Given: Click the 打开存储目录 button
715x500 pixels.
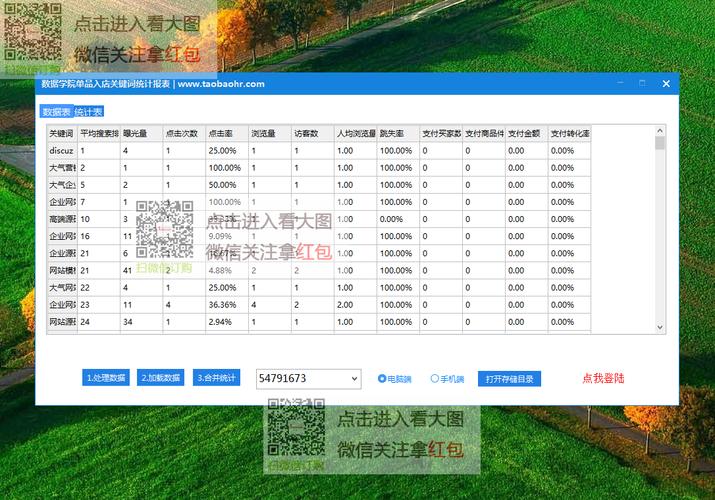Looking at the screenshot, I should [x=509, y=379].
